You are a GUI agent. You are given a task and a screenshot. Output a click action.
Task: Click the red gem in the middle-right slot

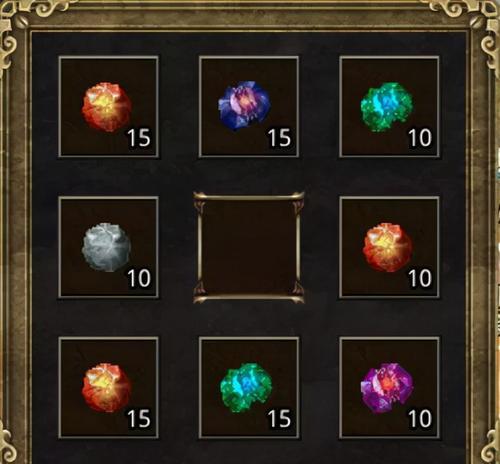point(388,247)
